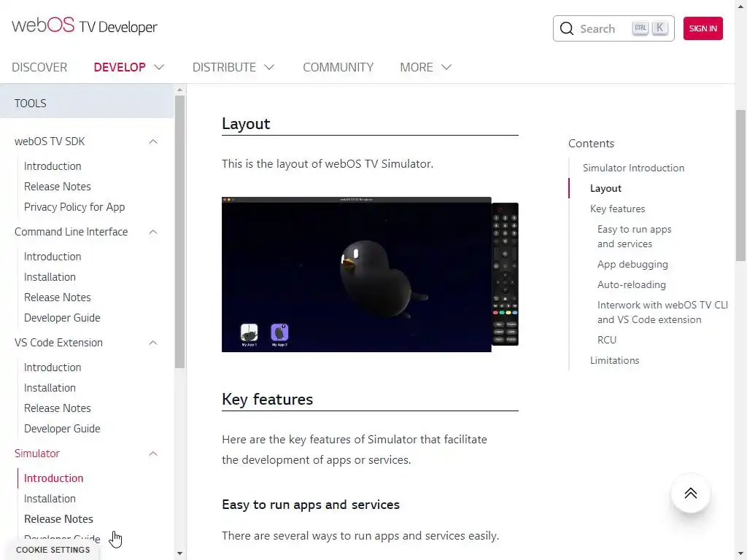Open Introduction under webOS TV SDK
The image size is (747, 560).
(53, 166)
